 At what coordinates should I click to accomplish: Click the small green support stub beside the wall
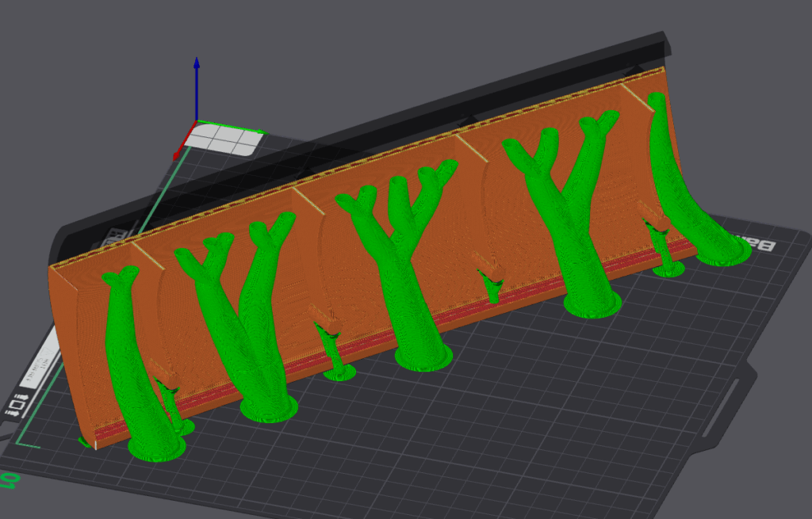[x=492, y=285]
